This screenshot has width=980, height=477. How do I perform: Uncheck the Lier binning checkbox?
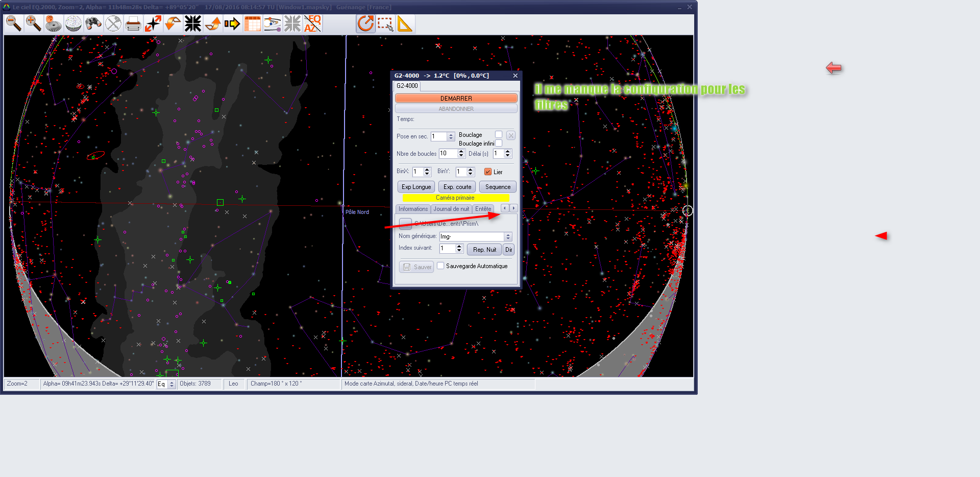488,172
